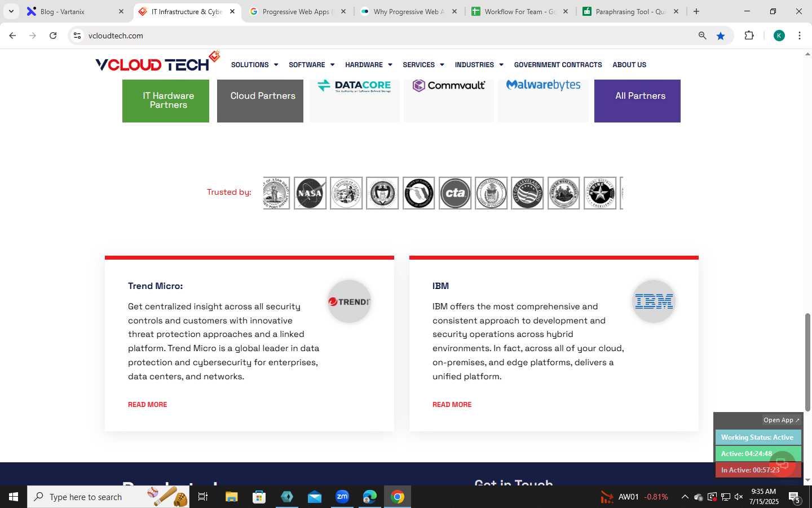This screenshot has width=812, height=508.
Task: Click the star Excellence seal logo
Action: [600, 193]
